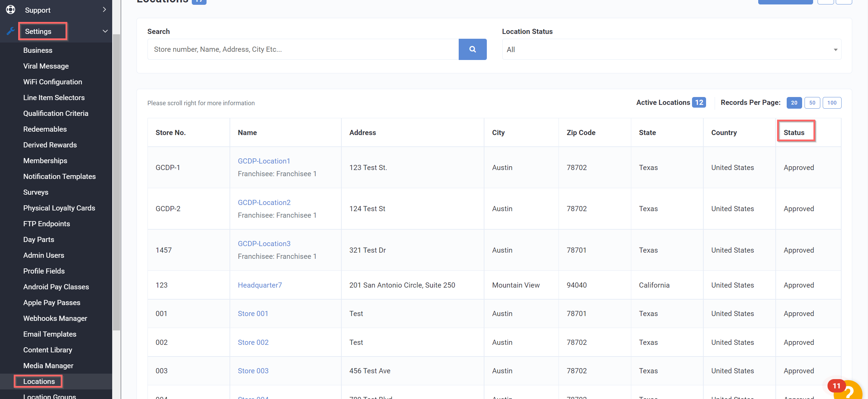The height and width of the screenshot is (399, 868).
Task: Open the Store 002 link
Action: (x=253, y=342)
